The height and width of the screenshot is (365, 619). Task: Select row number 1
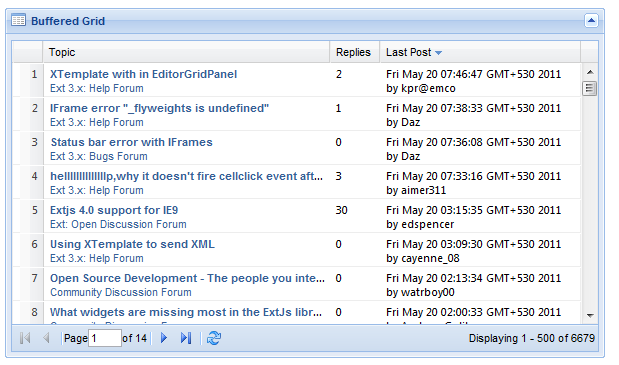[34, 74]
